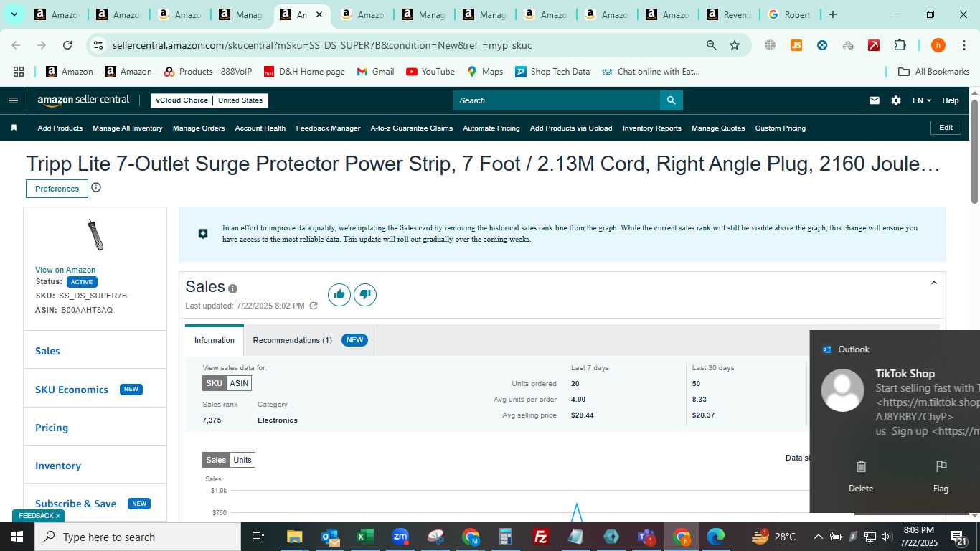
Task: Give thumbs down feedback on the Sales card
Action: pos(365,294)
